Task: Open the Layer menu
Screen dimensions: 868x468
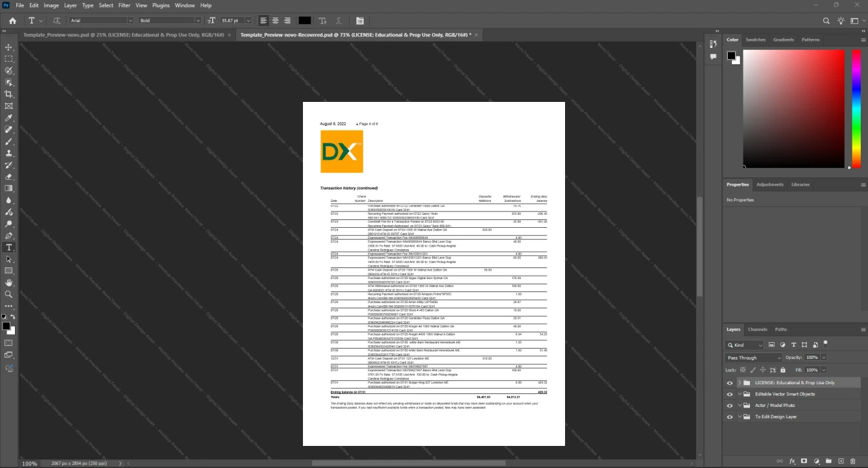Action: point(70,5)
